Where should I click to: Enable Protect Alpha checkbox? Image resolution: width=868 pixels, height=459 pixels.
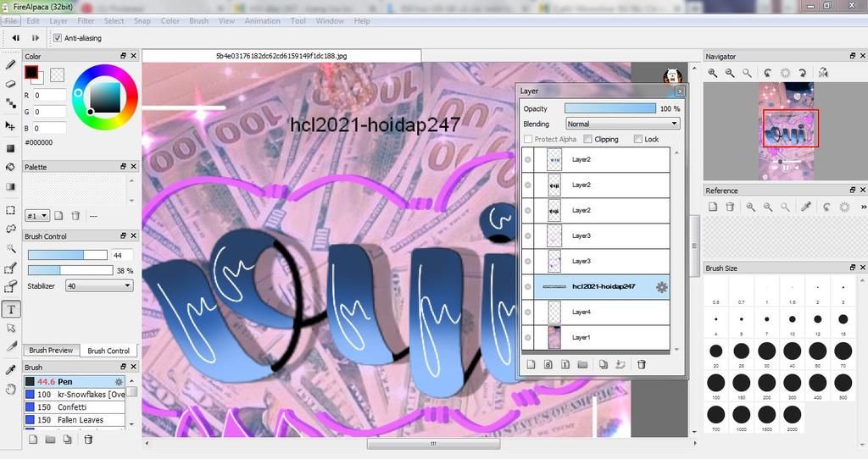point(528,140)
